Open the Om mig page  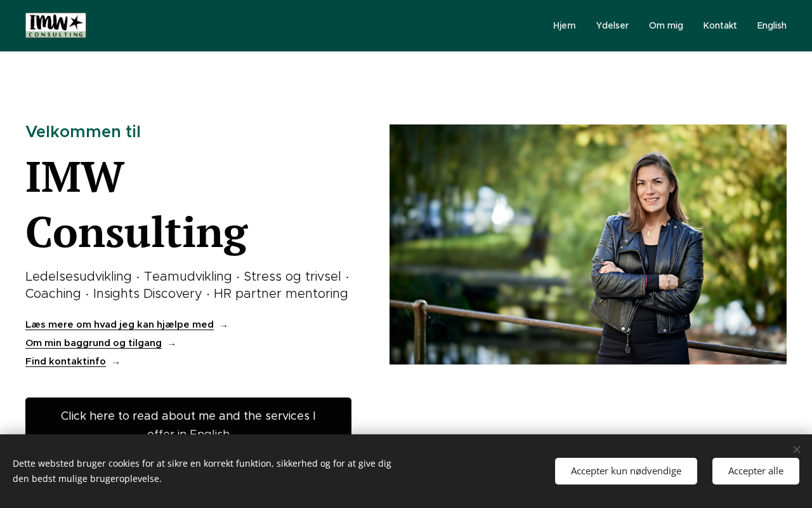click(x=666, y=25)
